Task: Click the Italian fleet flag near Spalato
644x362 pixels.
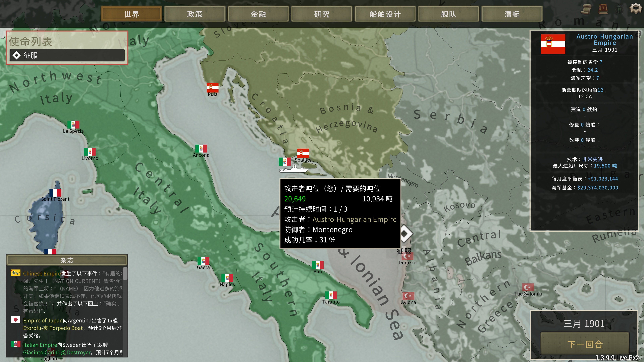Action: coord(285,161)
